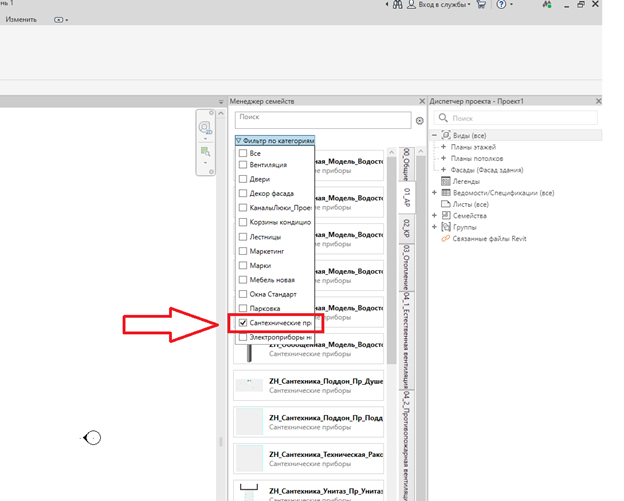Screen dimensions: 624x501
Task: Open the Изменить ribbon tab
Action: coord(21,19)
